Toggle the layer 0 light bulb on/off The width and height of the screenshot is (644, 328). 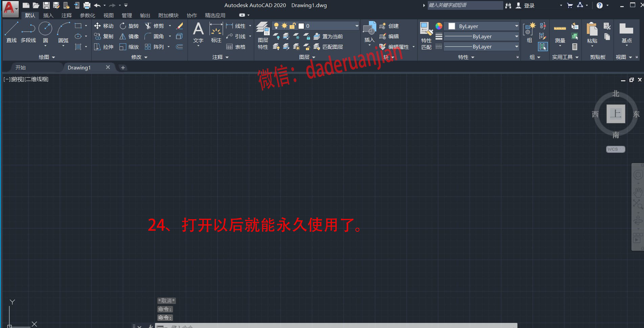276,26
